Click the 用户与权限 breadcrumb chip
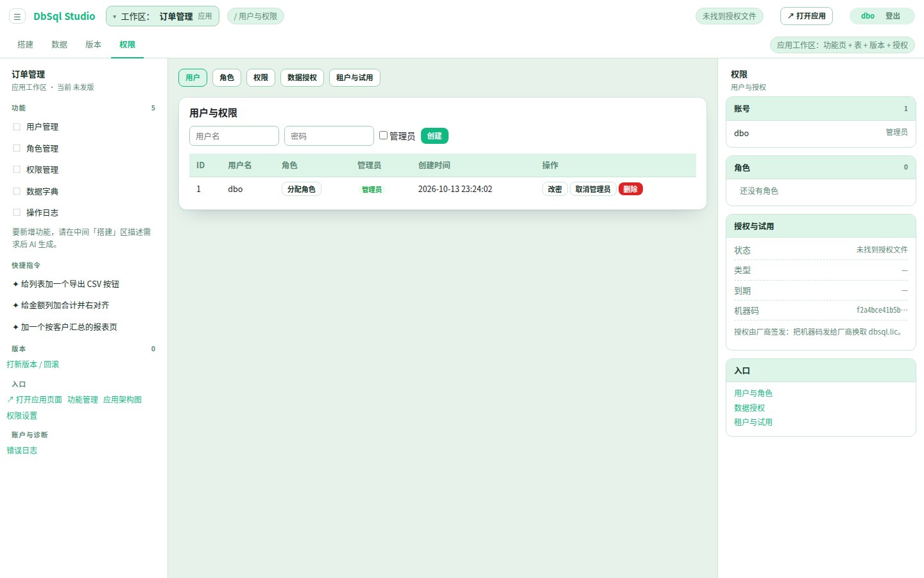924x578 pixels. click(x=255, y=16)
